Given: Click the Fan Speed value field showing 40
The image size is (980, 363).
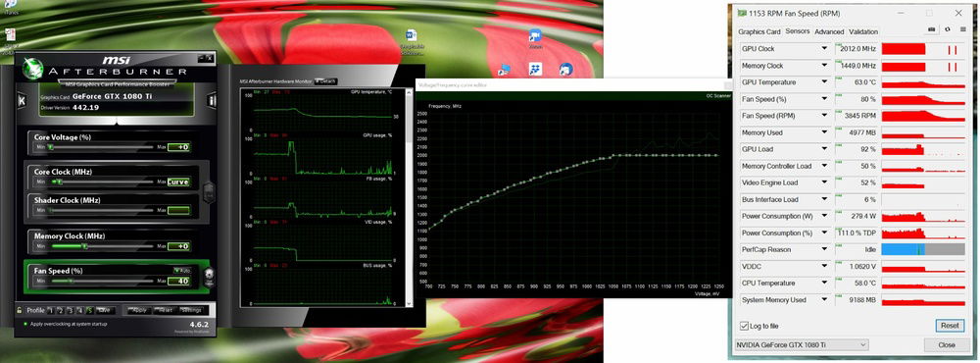Looking at the screenshot, I should point(178,281).
